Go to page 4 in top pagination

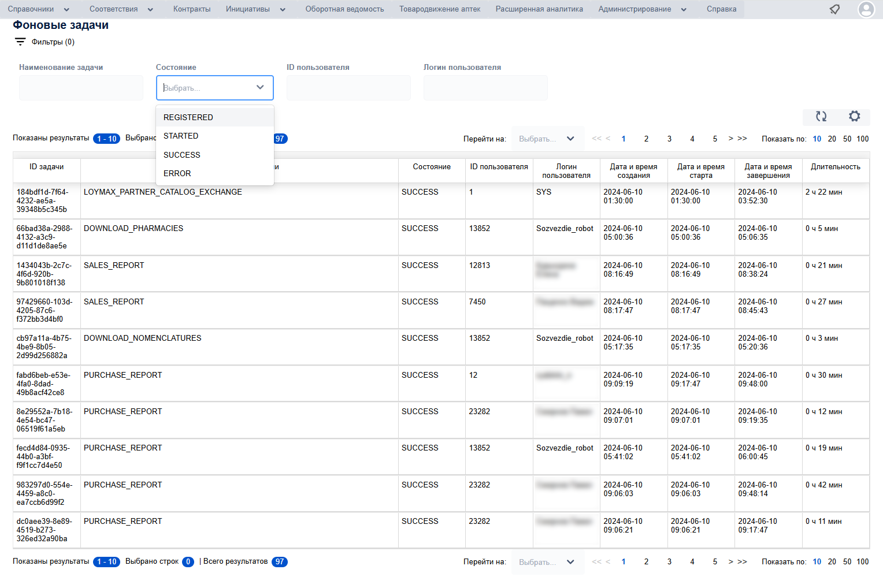point(692,139)
